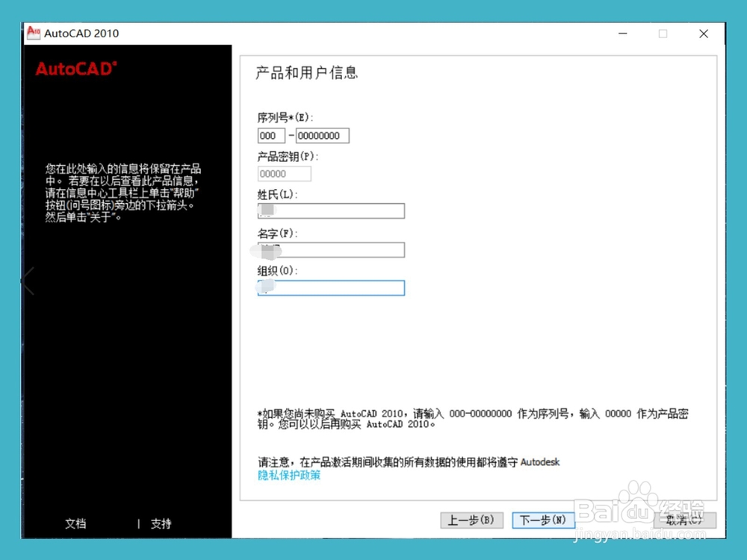The width and height of the screenshot is (747, 560).
Task: Minimize the AutoCAD 2010 installer window
Action: [622, 34]
